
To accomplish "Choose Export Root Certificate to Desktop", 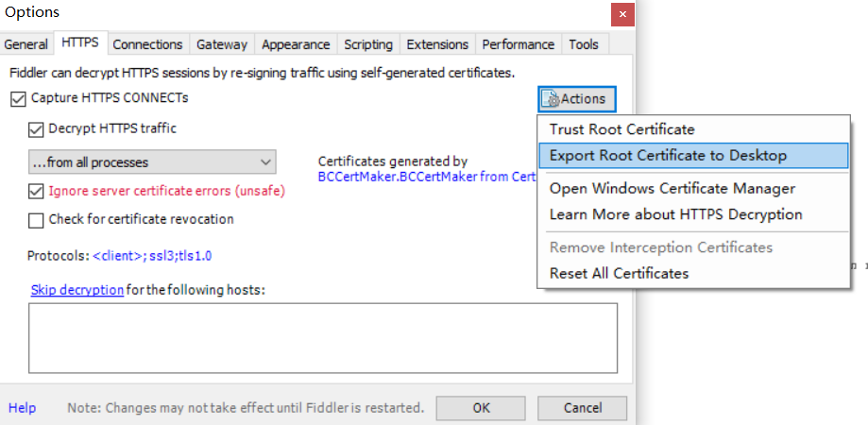I will point(668,156).
